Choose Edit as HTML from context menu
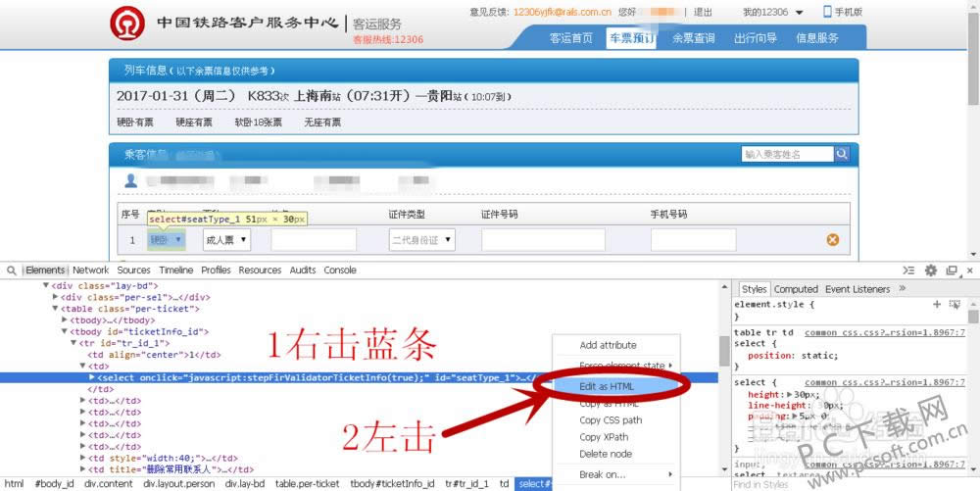This screenshot has height=491, width=980. click(x=607, y=386)
